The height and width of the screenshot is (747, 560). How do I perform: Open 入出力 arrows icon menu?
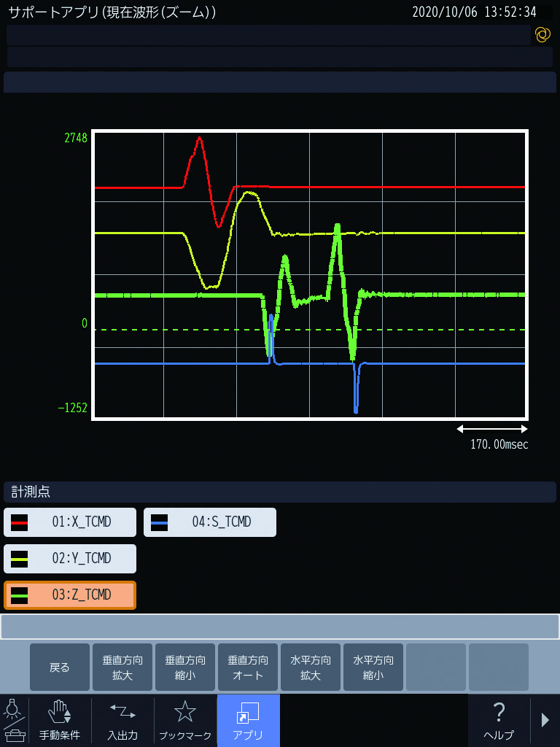coord(122,720)
